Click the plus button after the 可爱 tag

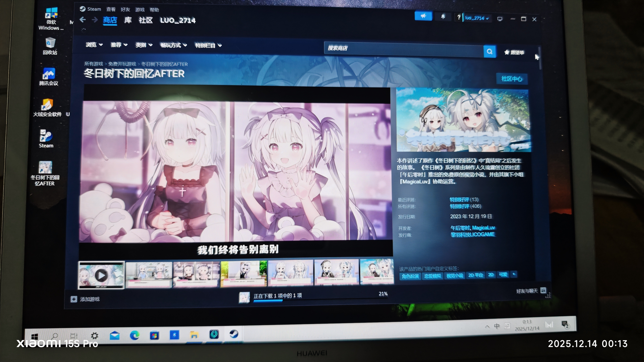coord(514,274)
